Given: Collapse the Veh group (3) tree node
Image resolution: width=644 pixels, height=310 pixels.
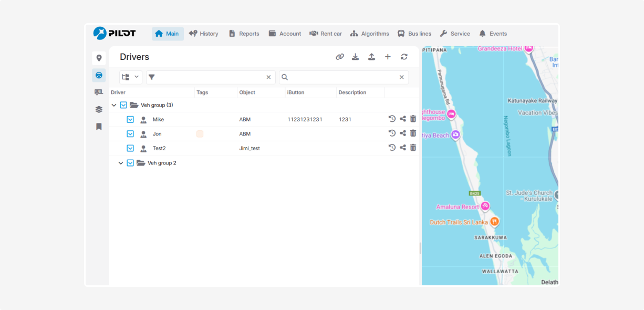Looking at the screenshot, I should tap(114, 105).
